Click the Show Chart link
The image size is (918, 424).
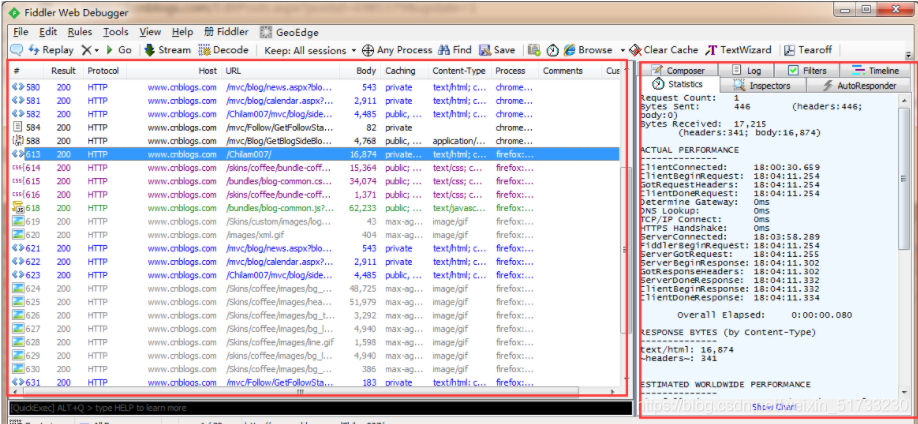click(x=774, y=406)
